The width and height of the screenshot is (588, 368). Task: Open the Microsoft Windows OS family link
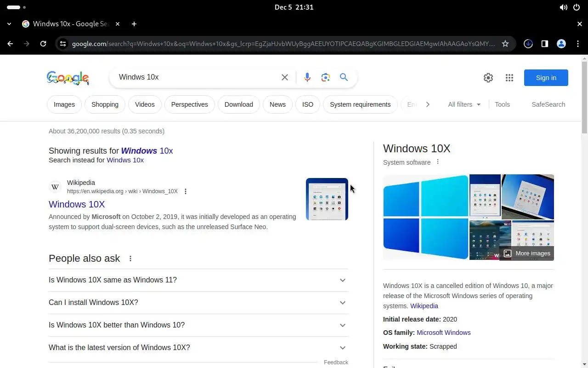(443, 333)
